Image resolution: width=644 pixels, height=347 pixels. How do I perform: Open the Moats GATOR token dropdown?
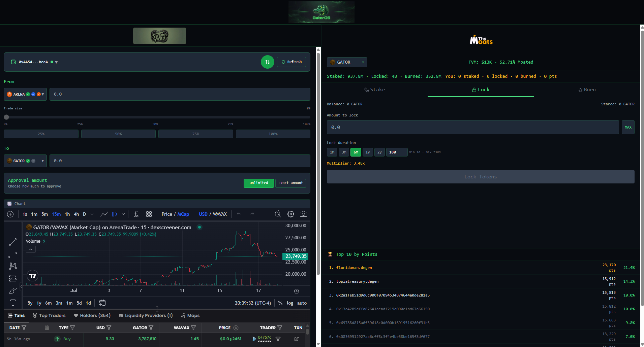347,62
